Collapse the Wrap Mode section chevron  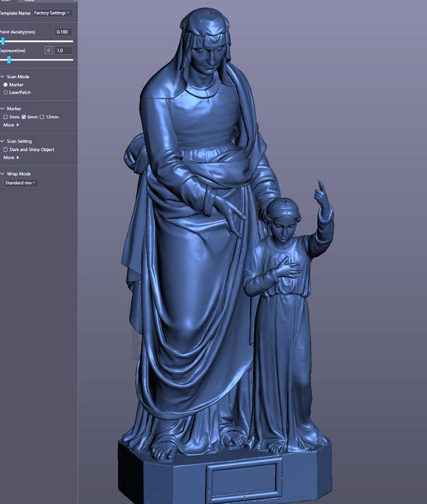click(x=3, y=174)
